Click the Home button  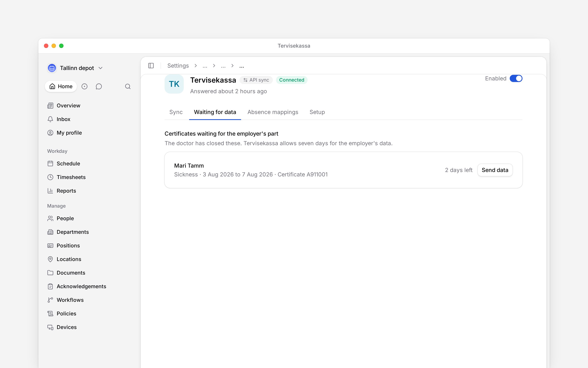61,86
